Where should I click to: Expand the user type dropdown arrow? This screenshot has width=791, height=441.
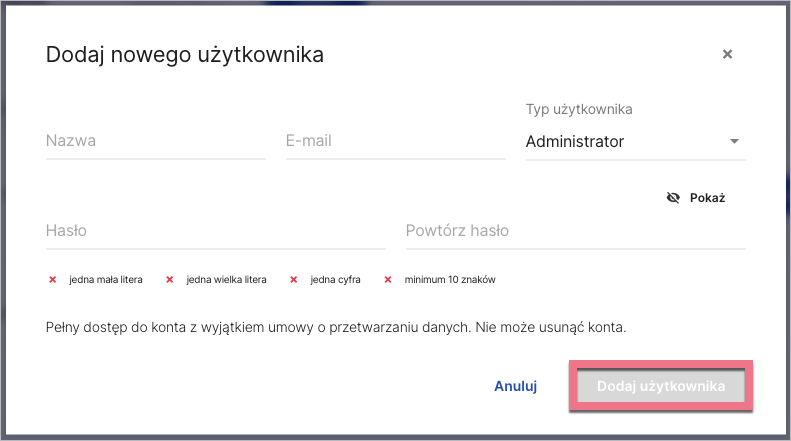click(x=733, y=141)
